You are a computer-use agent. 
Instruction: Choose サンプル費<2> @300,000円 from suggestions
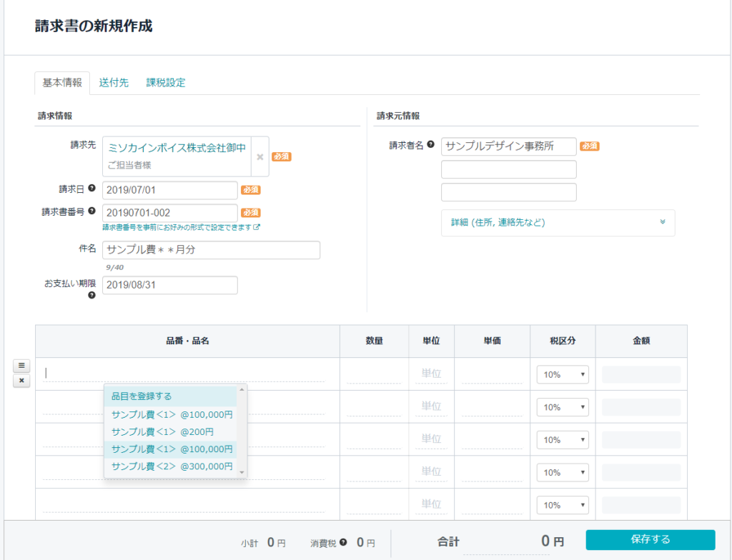[x=171, y=466]
